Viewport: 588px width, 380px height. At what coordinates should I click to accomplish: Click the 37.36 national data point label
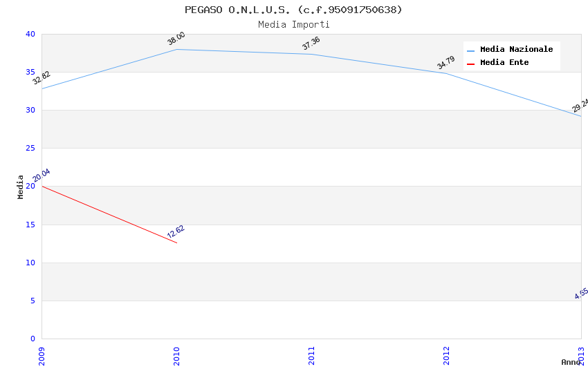(311, 44)
